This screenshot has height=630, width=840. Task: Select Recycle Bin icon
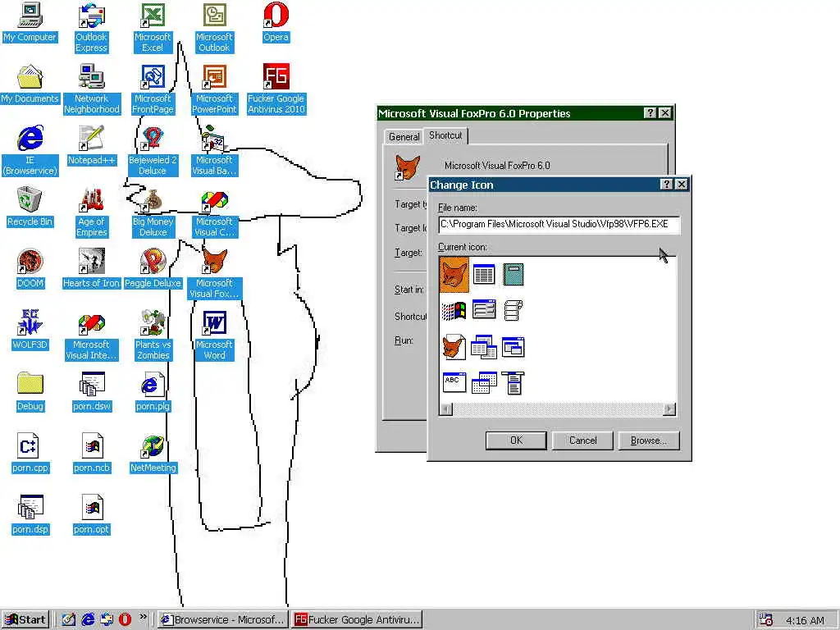[x=30, y=208]
